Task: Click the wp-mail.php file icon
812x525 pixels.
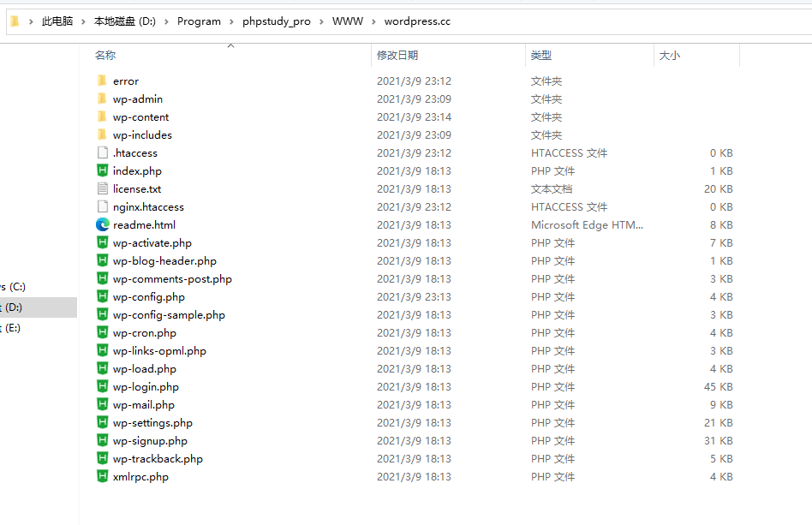Action: tap(103, 404)
